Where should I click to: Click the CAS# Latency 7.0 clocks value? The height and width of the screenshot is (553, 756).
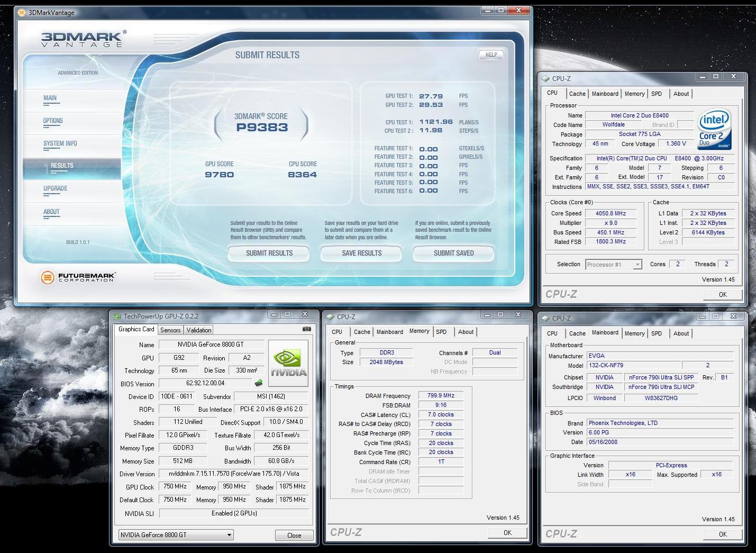[441, 414]
